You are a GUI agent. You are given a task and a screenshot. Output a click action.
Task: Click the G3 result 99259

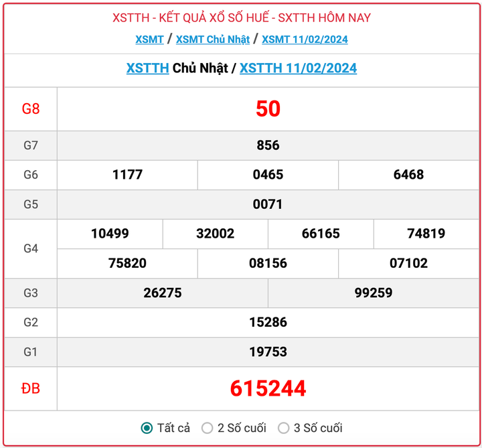(x=374, y=293)
